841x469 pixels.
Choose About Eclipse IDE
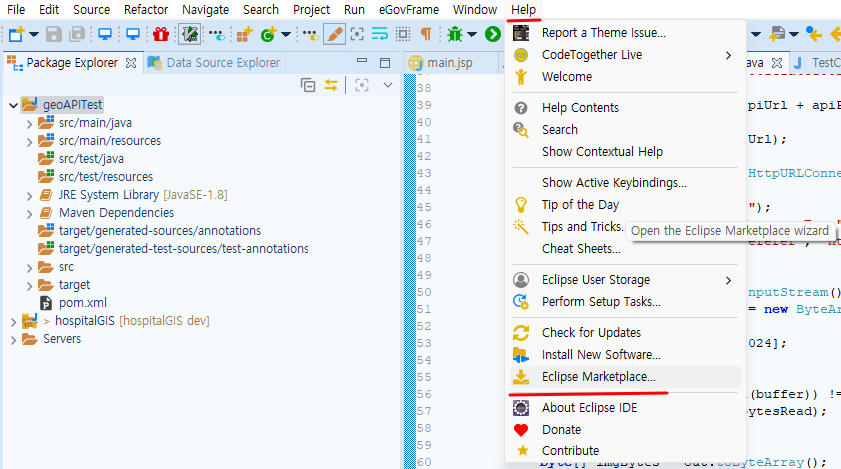coord(625,408)
